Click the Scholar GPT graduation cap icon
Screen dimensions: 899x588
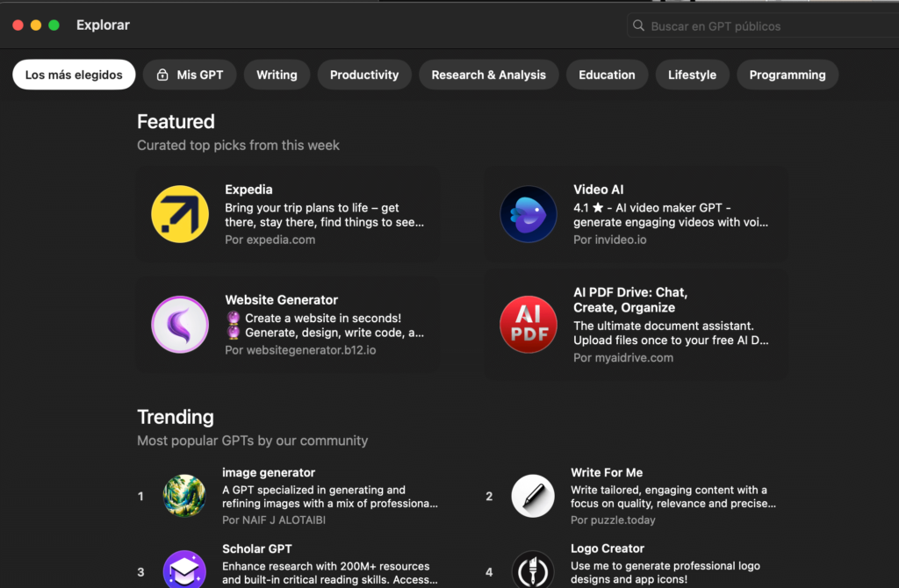184,569
